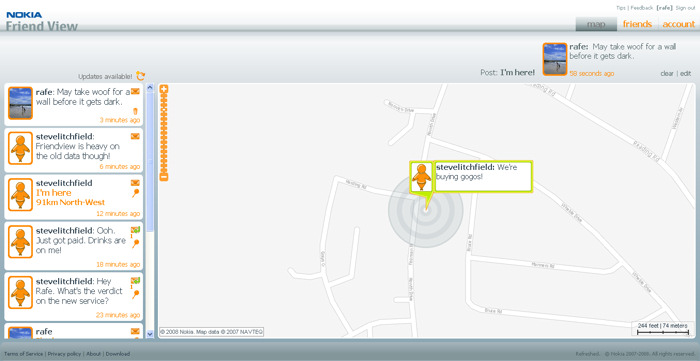Click the 3 minutes ago timestamp
Image resolution: width=700 pixels, height=361 pixels.
click(120, 120)
